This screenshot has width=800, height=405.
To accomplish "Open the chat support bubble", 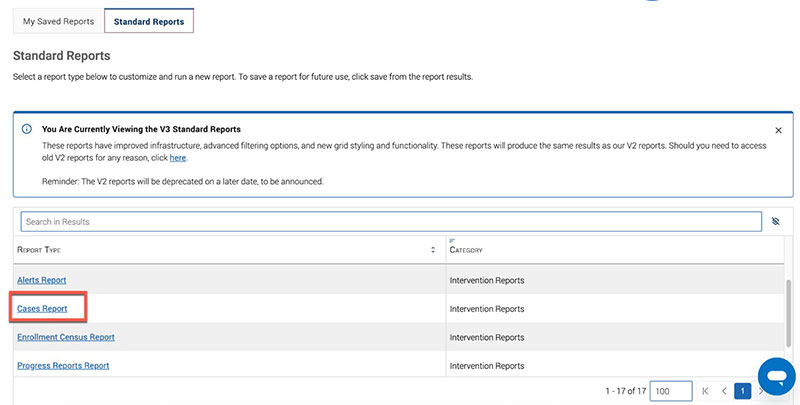I will click(x=777, y=376).
